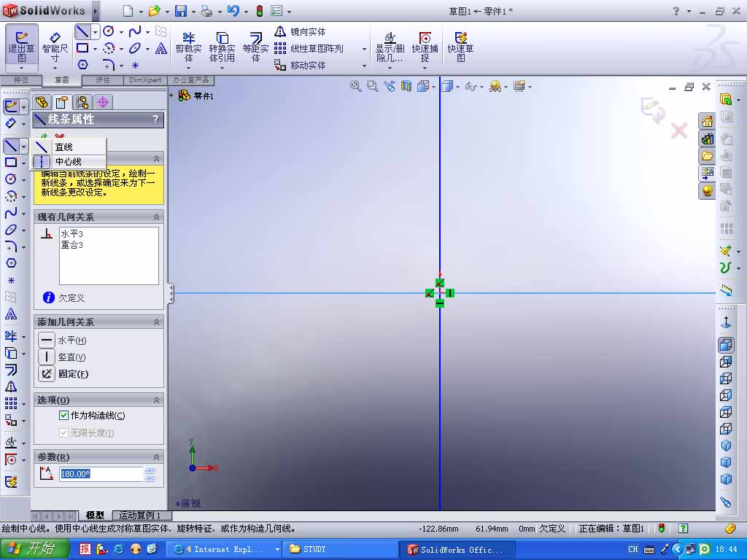This screenshot has height=560, width=747.
Task: Click the File Explorer folder task pane icon
Action: pos(707,156)
